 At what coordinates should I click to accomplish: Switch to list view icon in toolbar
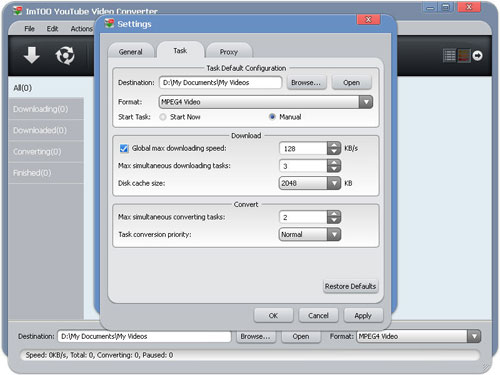coord(449,56)
